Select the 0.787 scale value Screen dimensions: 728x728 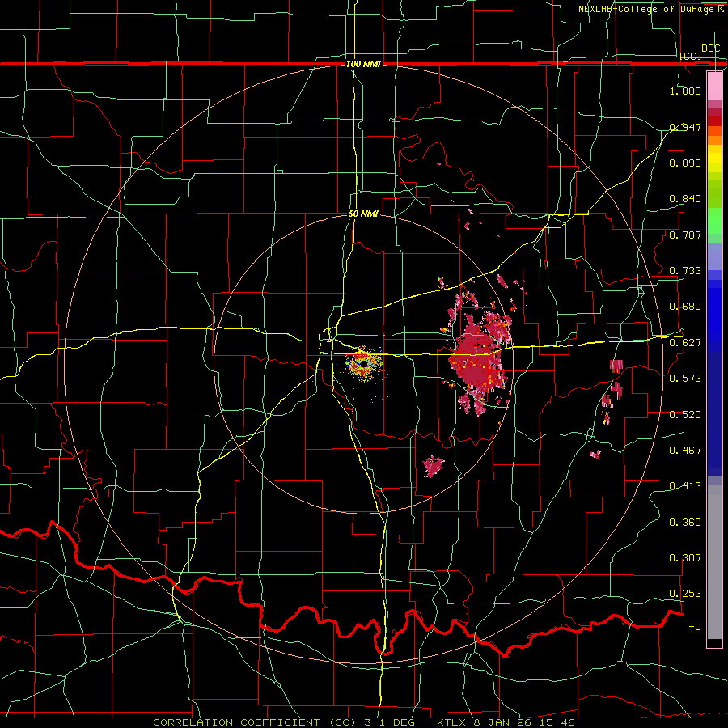(x=685, y=235)
